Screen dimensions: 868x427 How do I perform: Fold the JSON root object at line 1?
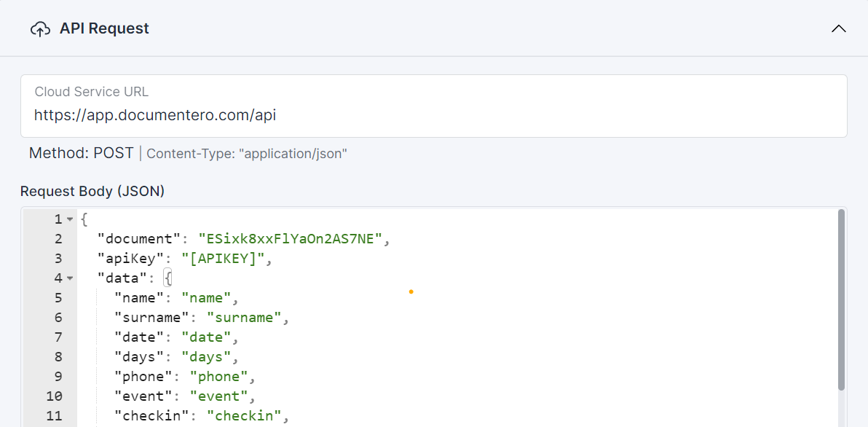70,219
